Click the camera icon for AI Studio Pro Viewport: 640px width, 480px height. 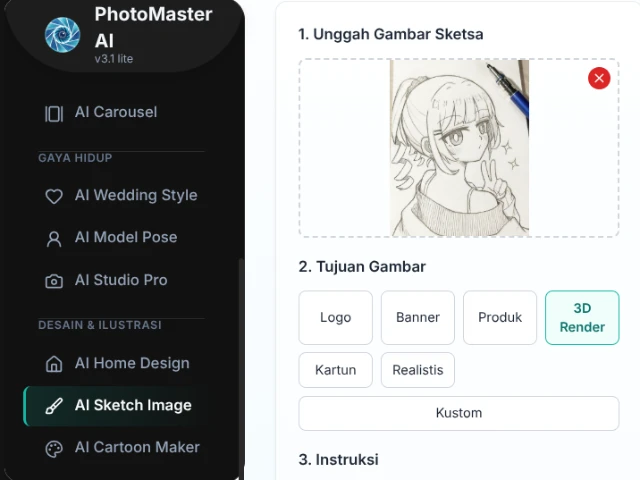tap(54, 281)
